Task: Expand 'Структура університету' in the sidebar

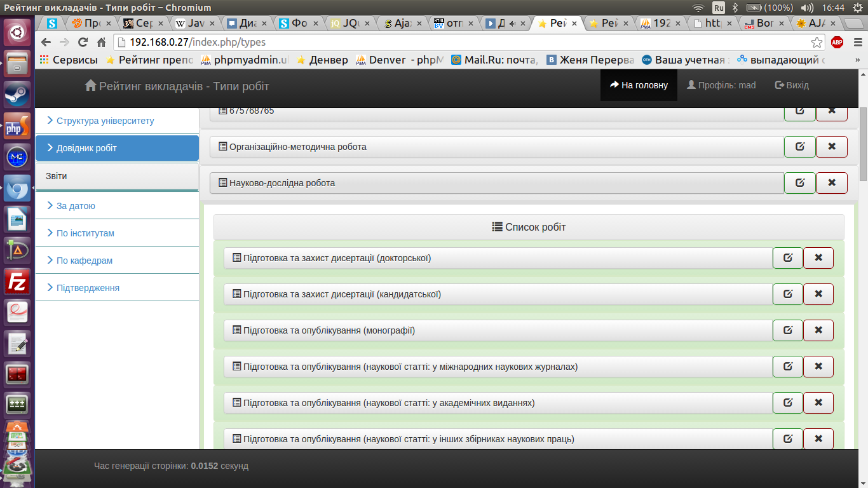Action: pyautogui.click(x=117, y=121)
